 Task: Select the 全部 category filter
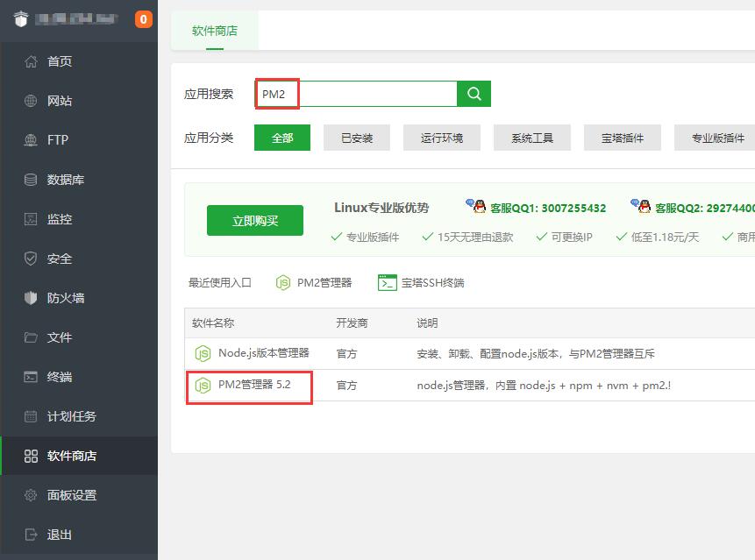click(282, 138)
